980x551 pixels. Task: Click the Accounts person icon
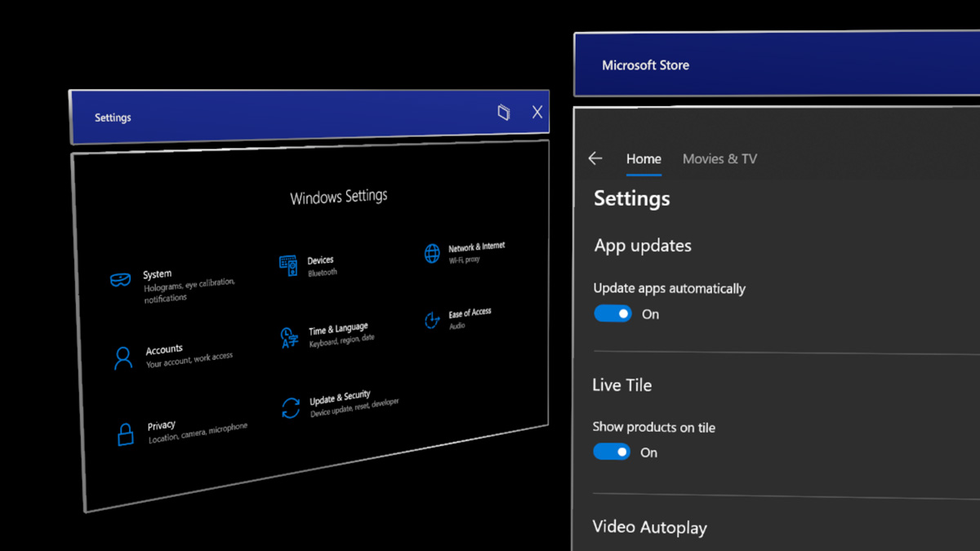tap(123, 358)
